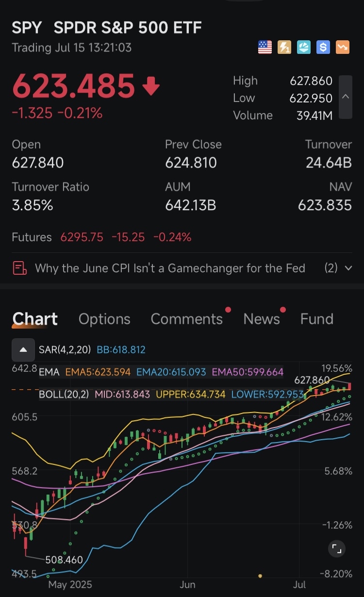364x597 pixels.
Task: Tap the lightning Level 1 quote icon
Action: pos(284,47)
